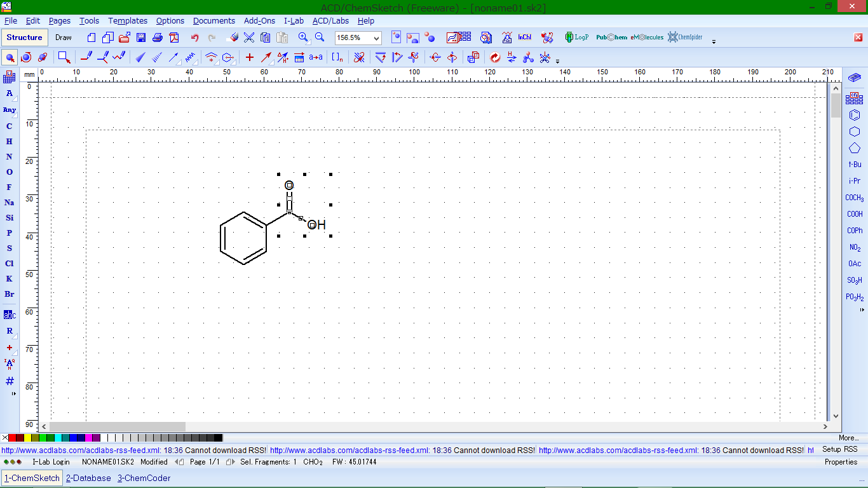The width and height of the screenshot is (868, 488).
Task: Open the Add-Ons menu
Action: [x=259, y=21]
